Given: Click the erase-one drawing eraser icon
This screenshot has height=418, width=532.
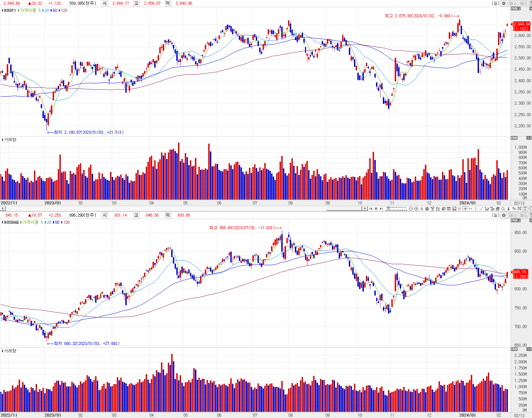Looking at the screenshot, I should (x=486, y=208).
